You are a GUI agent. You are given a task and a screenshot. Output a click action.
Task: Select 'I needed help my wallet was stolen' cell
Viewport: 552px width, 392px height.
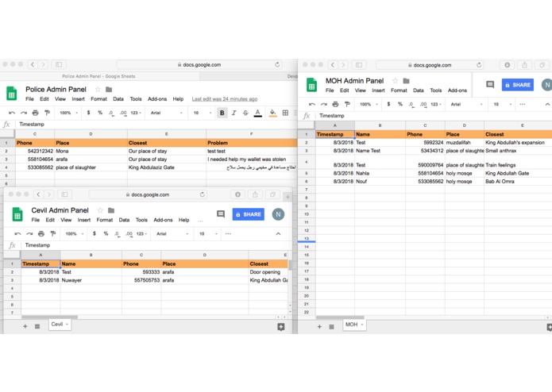(251, 159)
